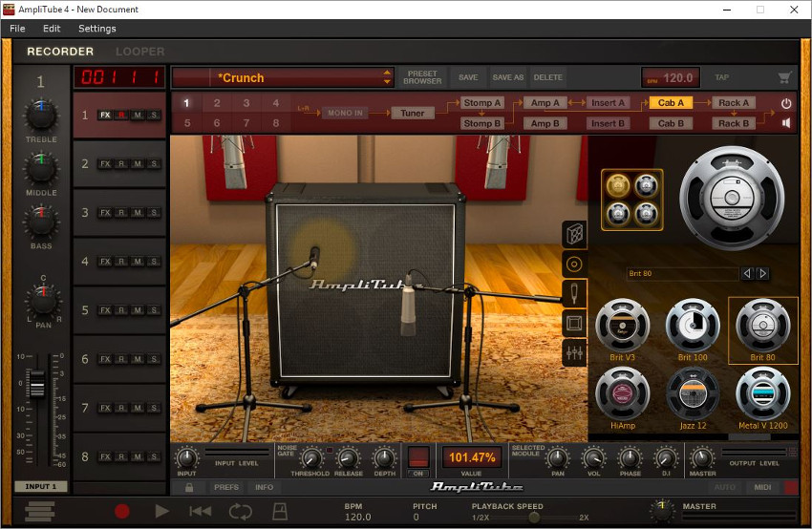Image resolution: width=812 pixels, height=529 pixels.
Task: Mute (M) track 6
Action: pyautogui.click(x=138, y=359)
